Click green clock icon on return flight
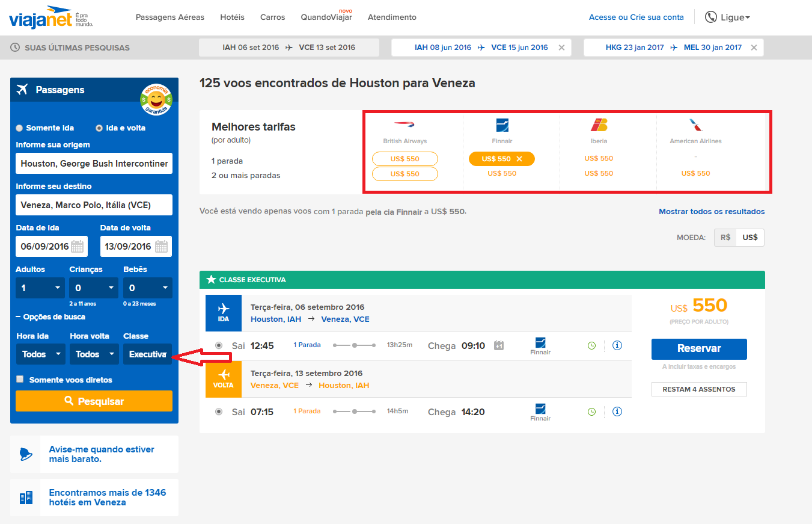 tap(591, 411)
